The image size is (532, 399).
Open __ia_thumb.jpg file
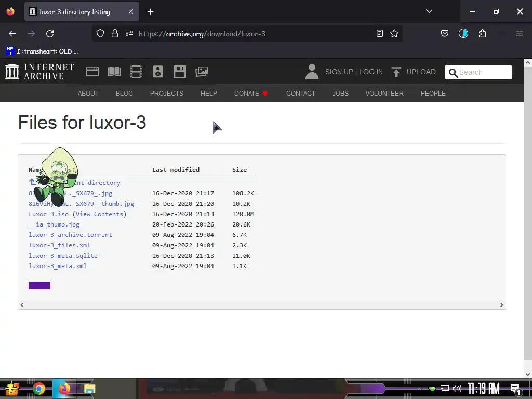click(54, 224)
